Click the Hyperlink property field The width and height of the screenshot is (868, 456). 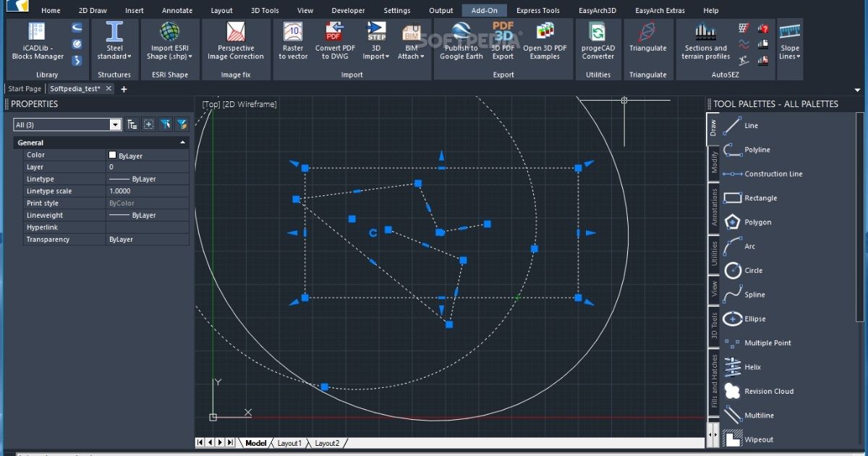point(148,227)
